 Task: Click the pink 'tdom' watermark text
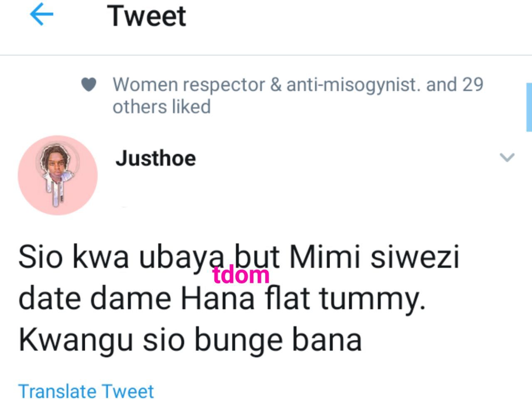(x=241, y=275)
